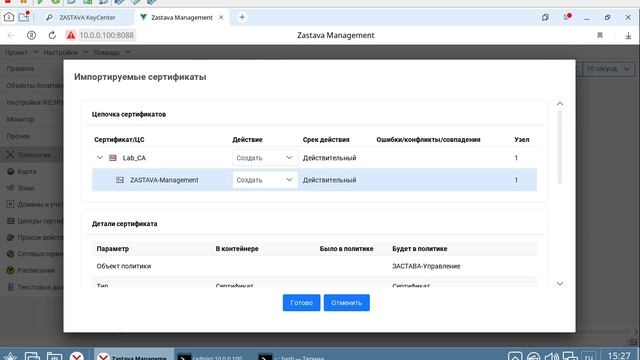Click the Lab_CA certificate authority icon
Image resolution: width=640 pixels, height=360 pixels.
pos(113,158)
